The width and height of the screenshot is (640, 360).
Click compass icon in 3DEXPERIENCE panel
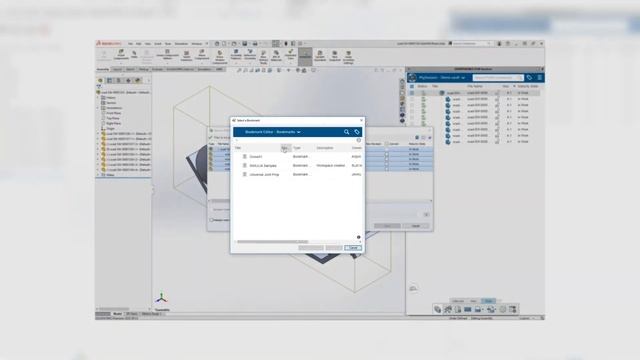tap(412, 78)
